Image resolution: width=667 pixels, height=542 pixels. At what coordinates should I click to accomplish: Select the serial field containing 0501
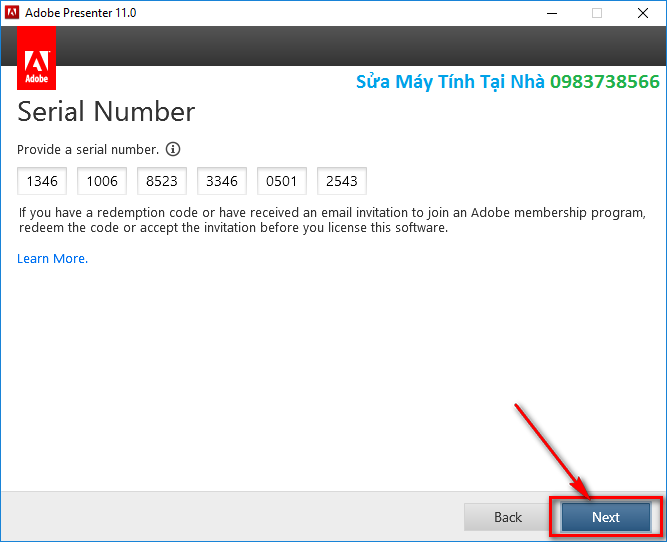click(282, 181)
